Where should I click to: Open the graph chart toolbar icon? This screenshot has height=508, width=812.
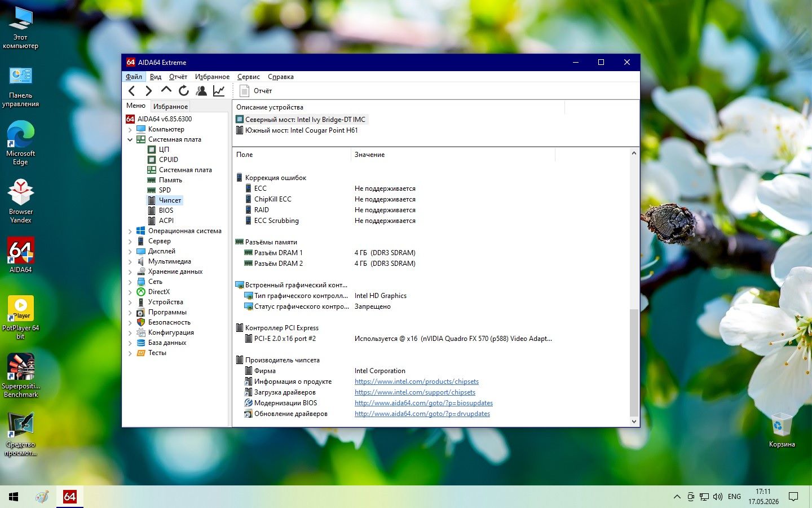(219, 91)
